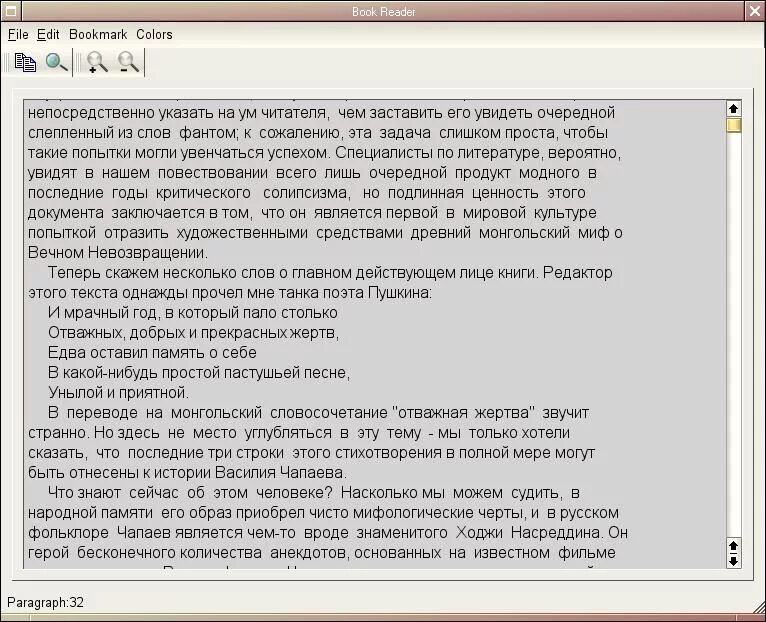The width and height of the screenshot is (766, 622).
Task: Click the line starting "увидят в нашем повествовании"
Action: 312,173
